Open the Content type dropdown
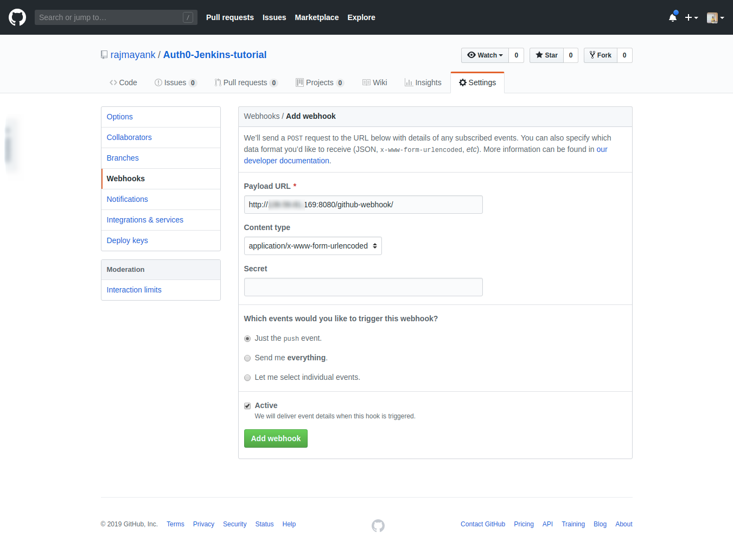This screenshot has width=733, height=560. tap(313, 246)
